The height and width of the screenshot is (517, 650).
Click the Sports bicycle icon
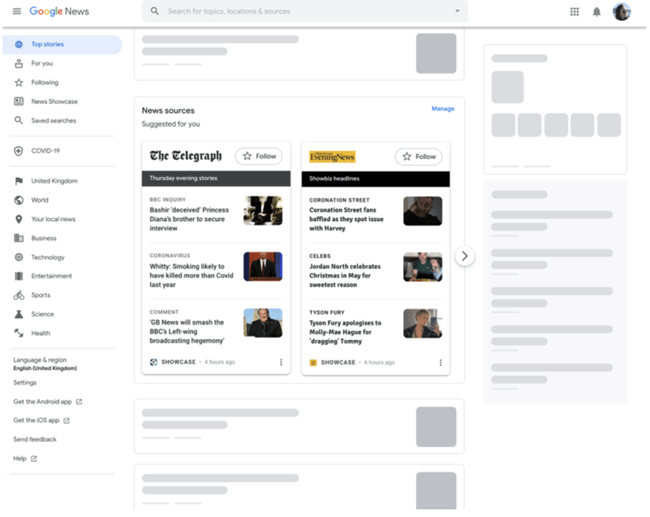click(x=19, y=295)
